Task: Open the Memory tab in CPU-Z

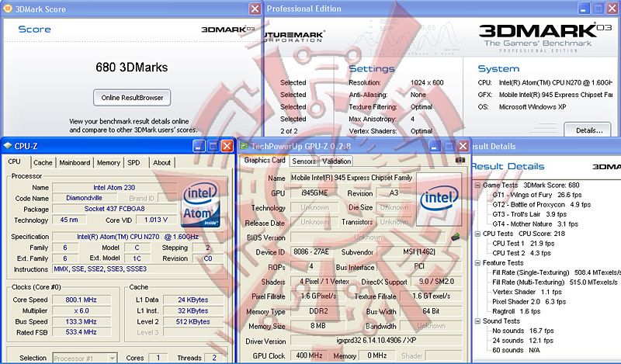Action: 108,162
